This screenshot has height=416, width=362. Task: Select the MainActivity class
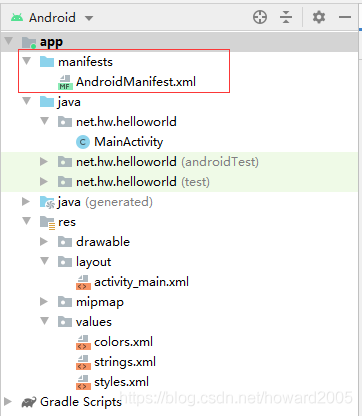tap(129, 142)
